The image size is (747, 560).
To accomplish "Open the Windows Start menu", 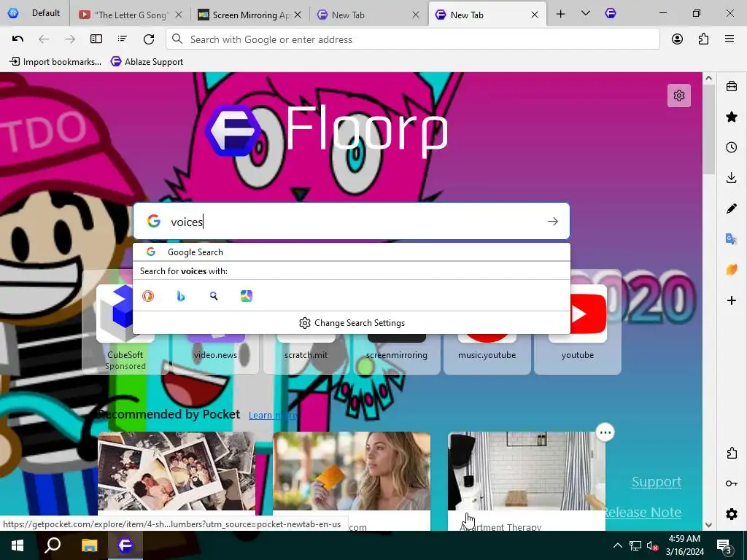I will tap(18, 545).
